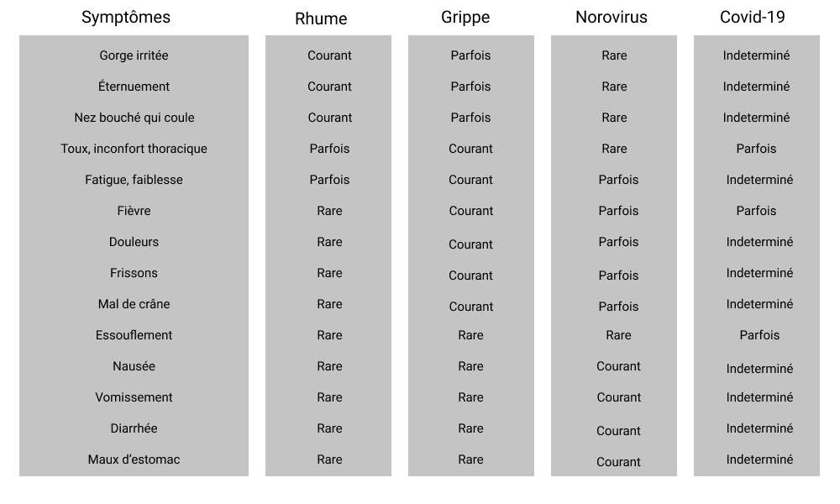The image size is (840, 504).
Task: Select the Maux d'estomac symptom label
Action: (134, 459)
